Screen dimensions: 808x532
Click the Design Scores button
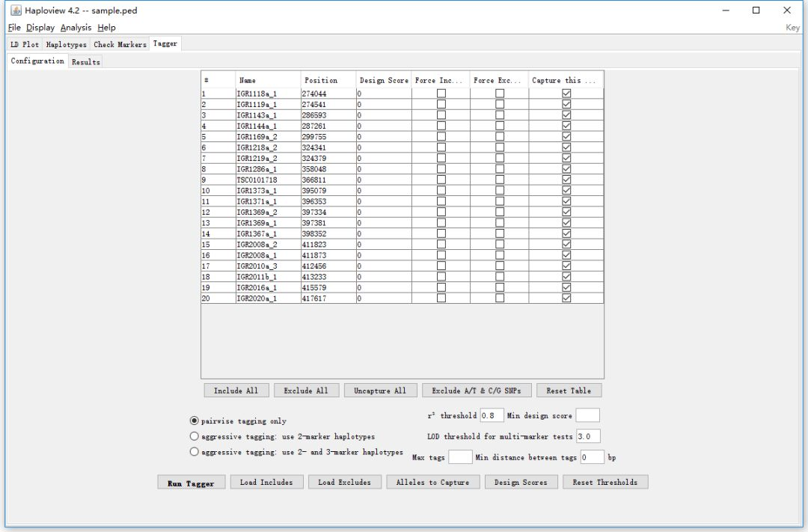521,482
